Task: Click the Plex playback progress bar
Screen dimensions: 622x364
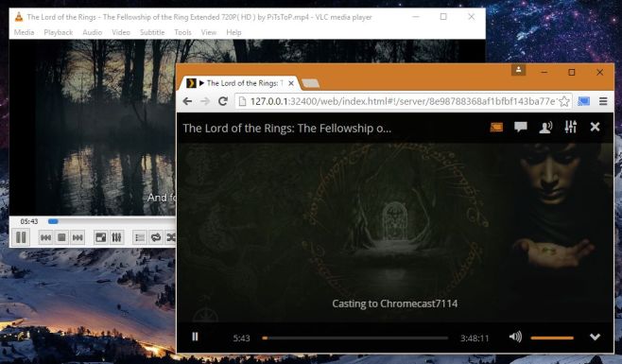Action: pyautogui.click(x=355, y=338)
